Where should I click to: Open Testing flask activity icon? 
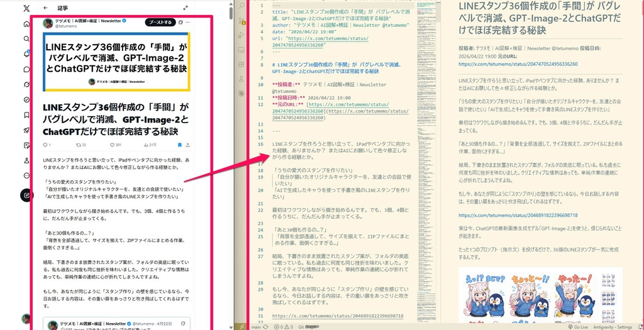[241, 79]
